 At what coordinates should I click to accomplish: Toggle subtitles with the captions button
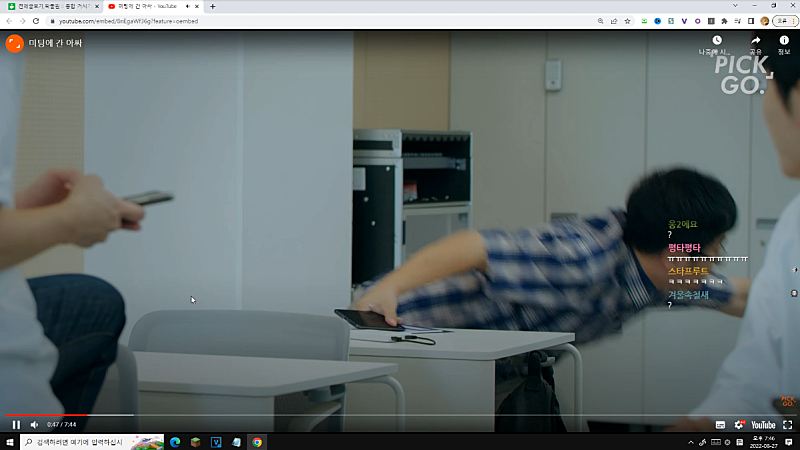pos(720,425)
